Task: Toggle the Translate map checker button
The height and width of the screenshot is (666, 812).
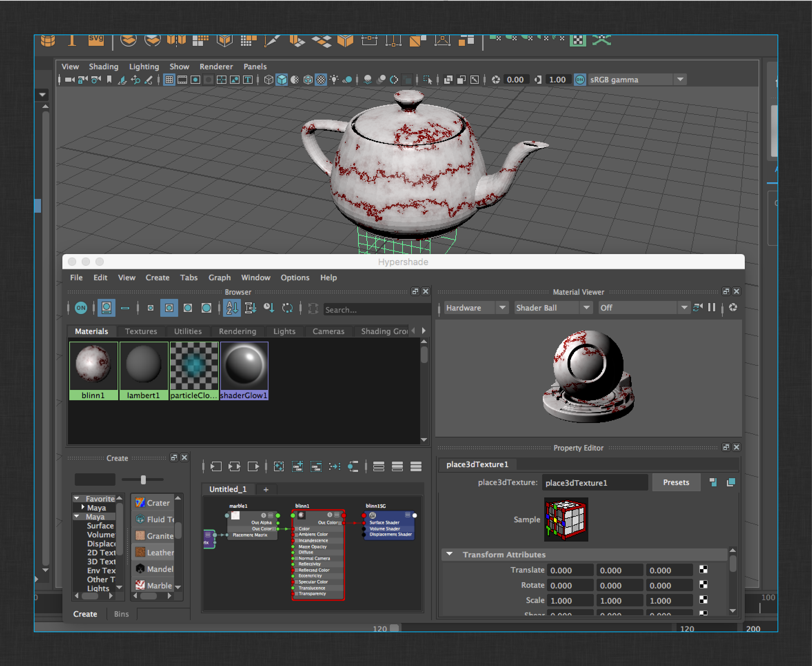Action: (703, 570)
